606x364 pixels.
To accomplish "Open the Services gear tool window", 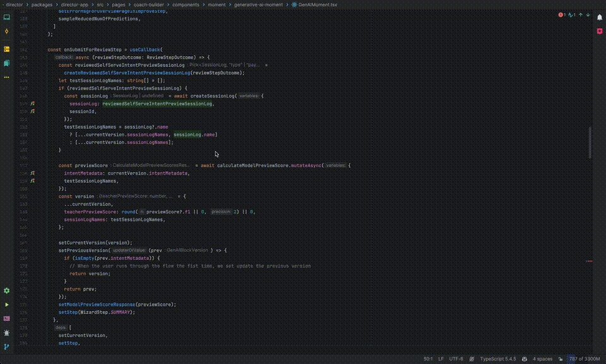I will (x=6, y=291).
